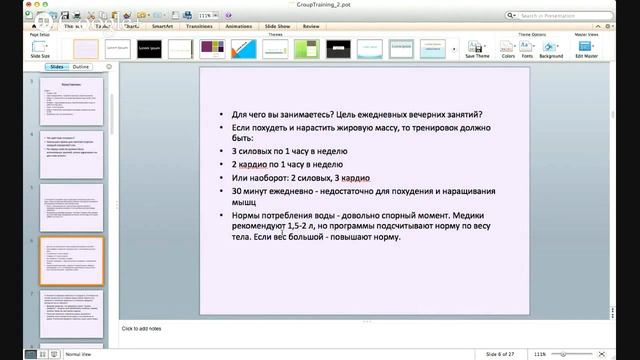Apply the first pale lavender theme
Screen dimensions: 640x360
[86, 49]
